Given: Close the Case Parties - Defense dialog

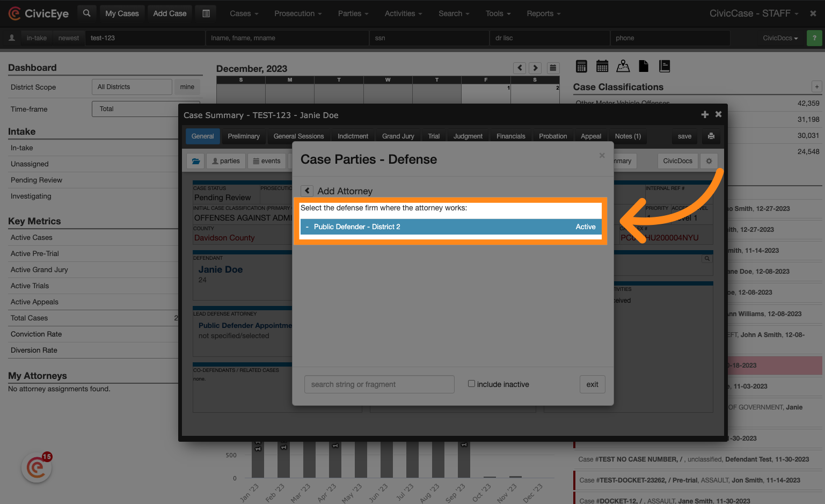Looking at the screenshot, I should coord(602,155).
